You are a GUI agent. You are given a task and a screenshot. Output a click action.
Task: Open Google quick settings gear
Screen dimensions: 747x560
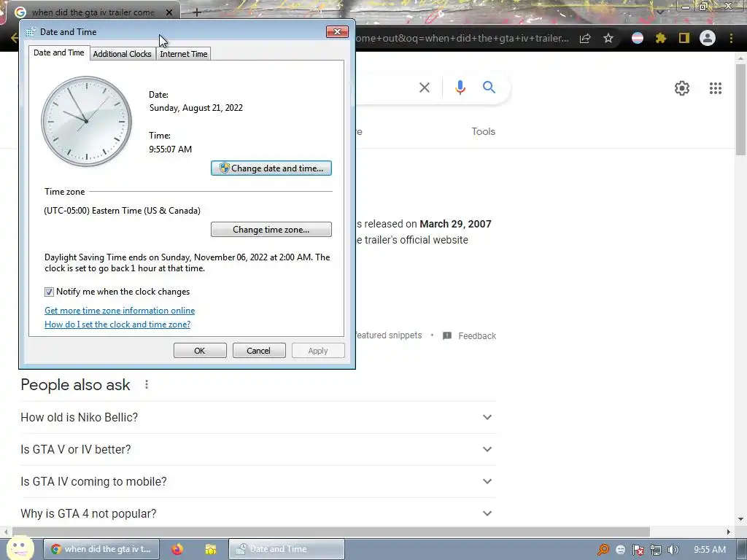point(682,88)
